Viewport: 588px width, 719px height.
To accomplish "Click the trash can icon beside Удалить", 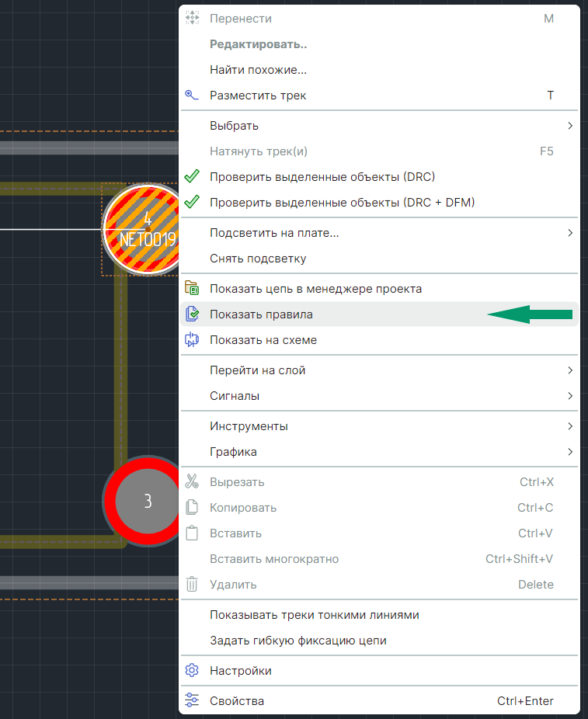I will (x=192, y=584).
